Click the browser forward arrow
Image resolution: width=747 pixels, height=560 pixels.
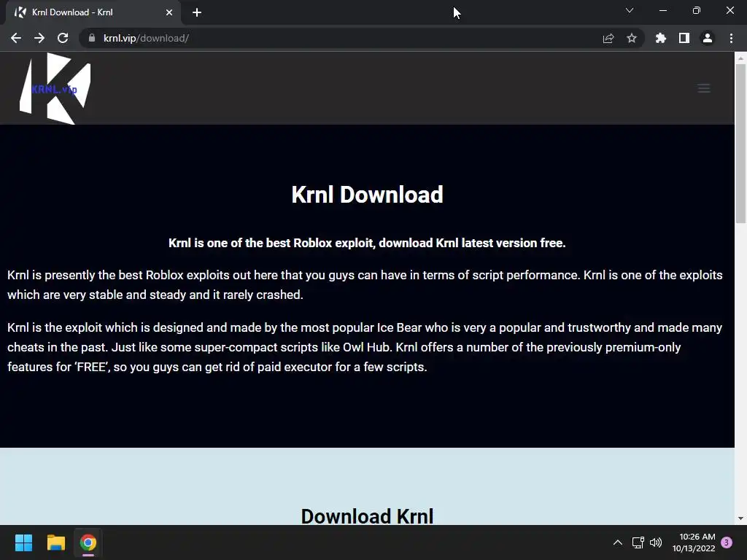[39, 38]
